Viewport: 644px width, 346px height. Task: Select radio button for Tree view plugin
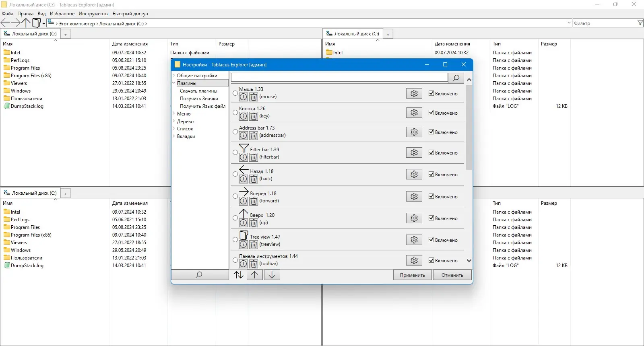click(x=235, y=240)
